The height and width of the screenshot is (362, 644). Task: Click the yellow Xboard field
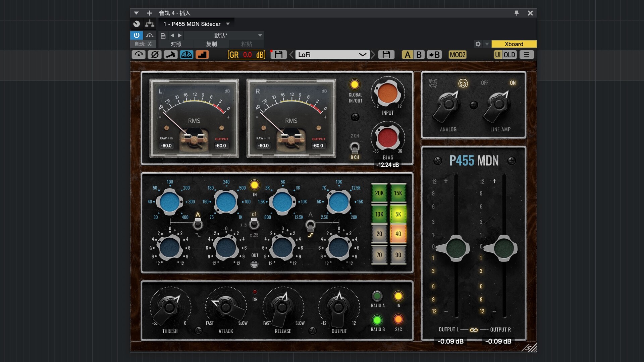(514, 44)
